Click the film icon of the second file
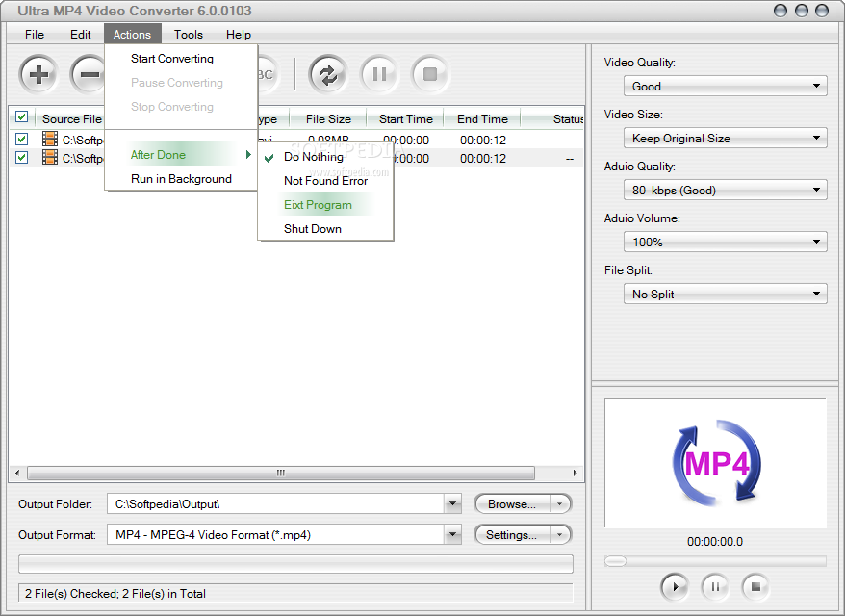 coord(50,157)
